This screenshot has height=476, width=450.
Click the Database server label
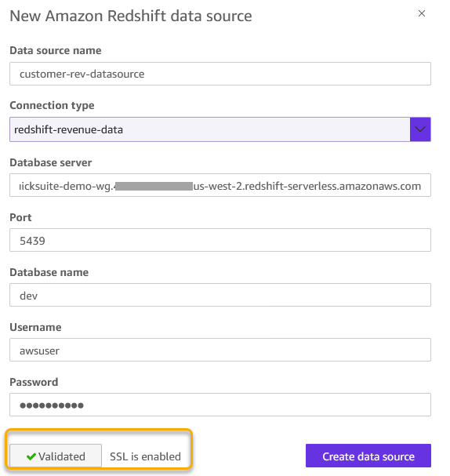(51, 162)
